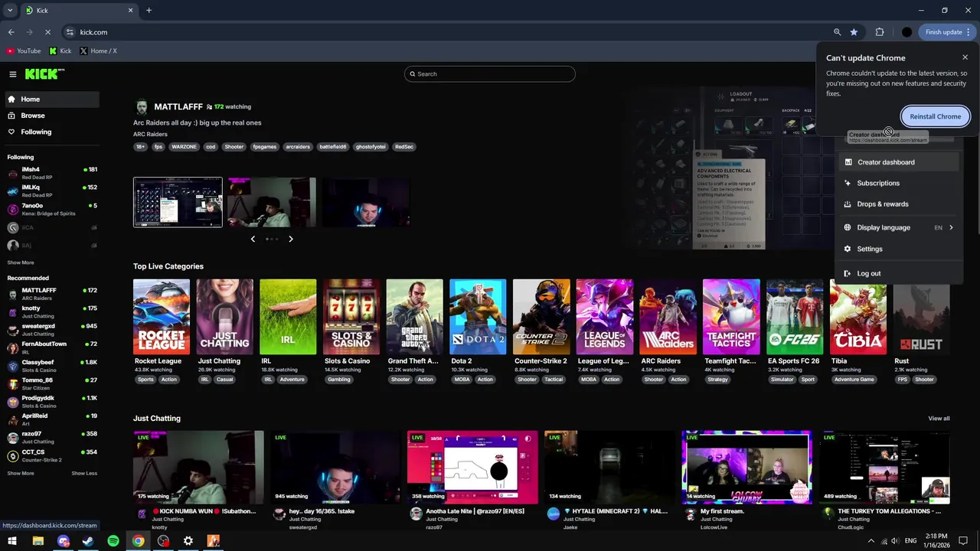Click the WARZONE tag
Screen dimensions: 980x551
[x=184, y=147]
